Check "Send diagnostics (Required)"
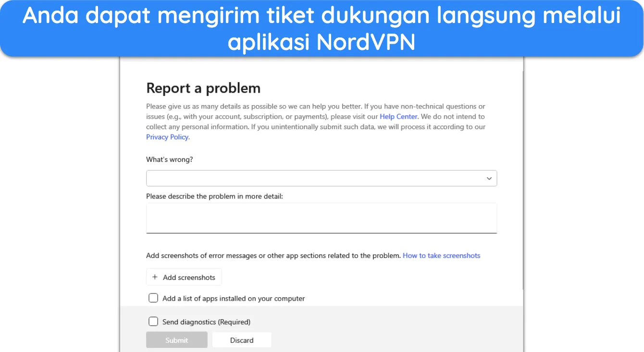Viewport: 644px width, 352px height. tap(153, 322)
